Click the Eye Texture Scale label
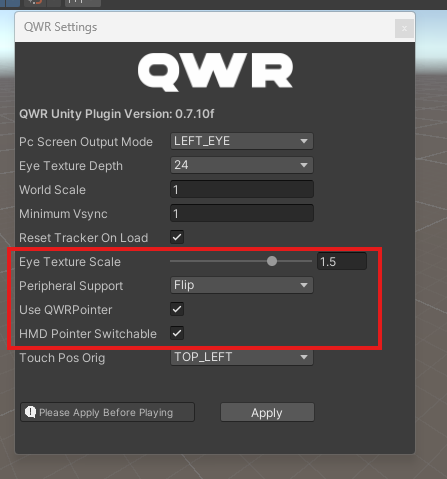Viewport: 447px width, 479px height. pyautogui.click(x=70, y=262)
